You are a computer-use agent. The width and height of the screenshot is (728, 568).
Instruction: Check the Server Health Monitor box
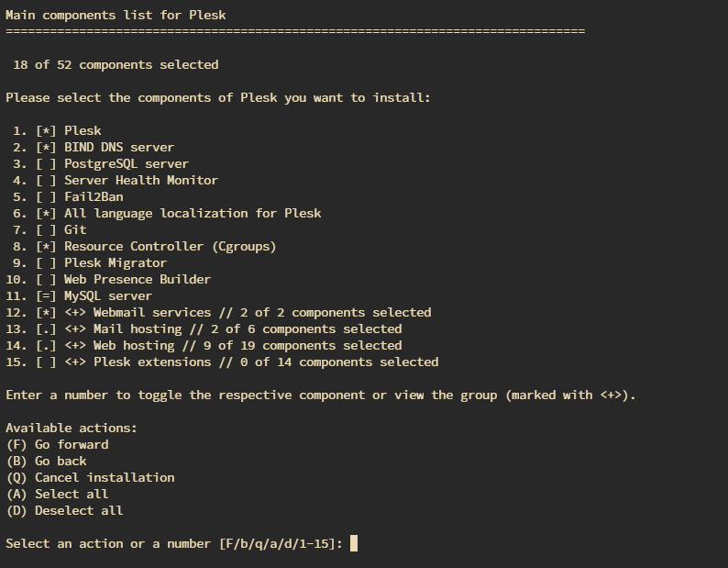tap(46, 180)
